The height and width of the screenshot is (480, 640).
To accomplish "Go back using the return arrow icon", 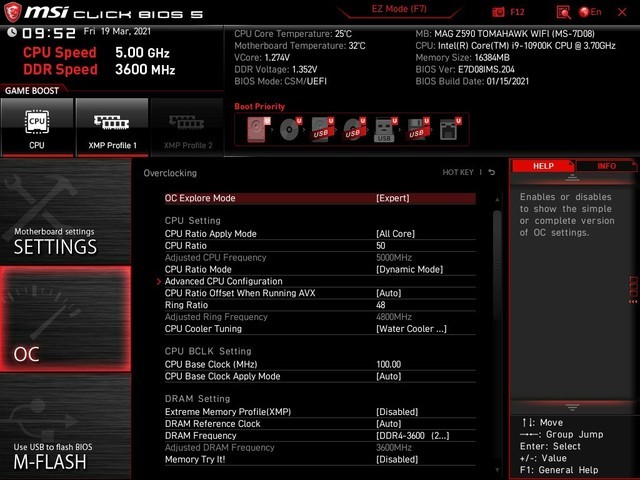I will 492,173.
